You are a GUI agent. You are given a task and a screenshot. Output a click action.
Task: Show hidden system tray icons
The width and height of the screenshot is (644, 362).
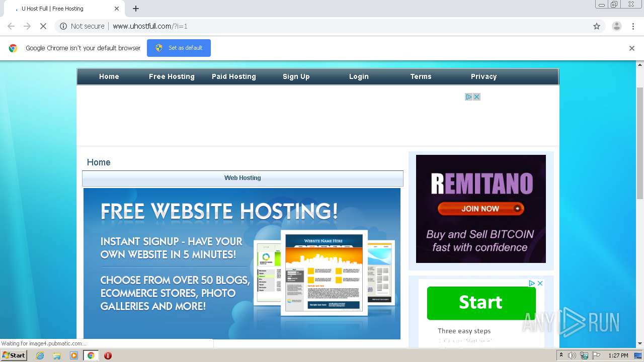point(561,355)
